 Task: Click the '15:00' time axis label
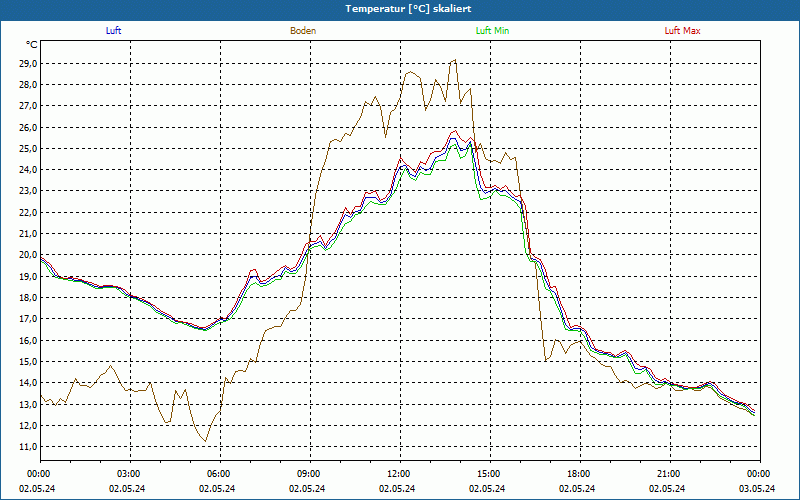click(490, 474)
